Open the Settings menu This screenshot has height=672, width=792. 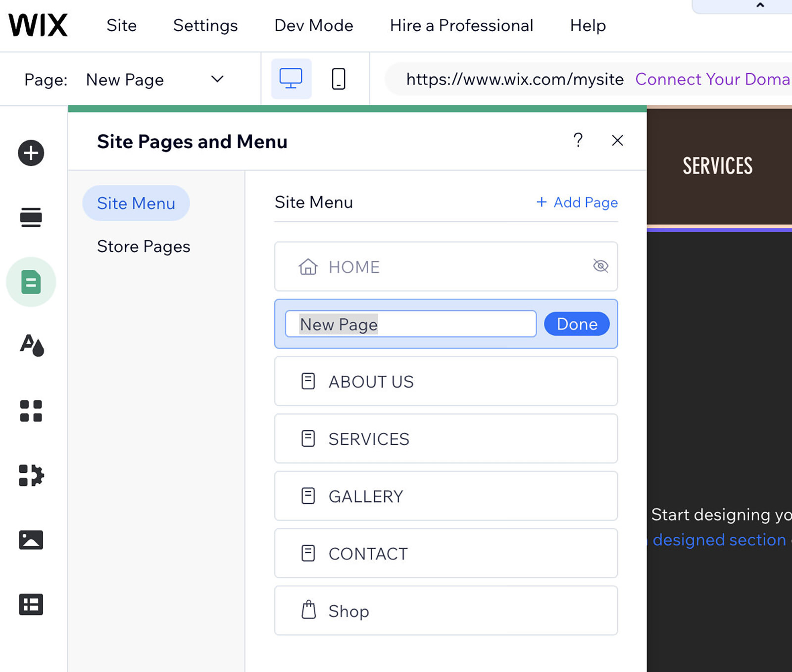click(205, 25)
